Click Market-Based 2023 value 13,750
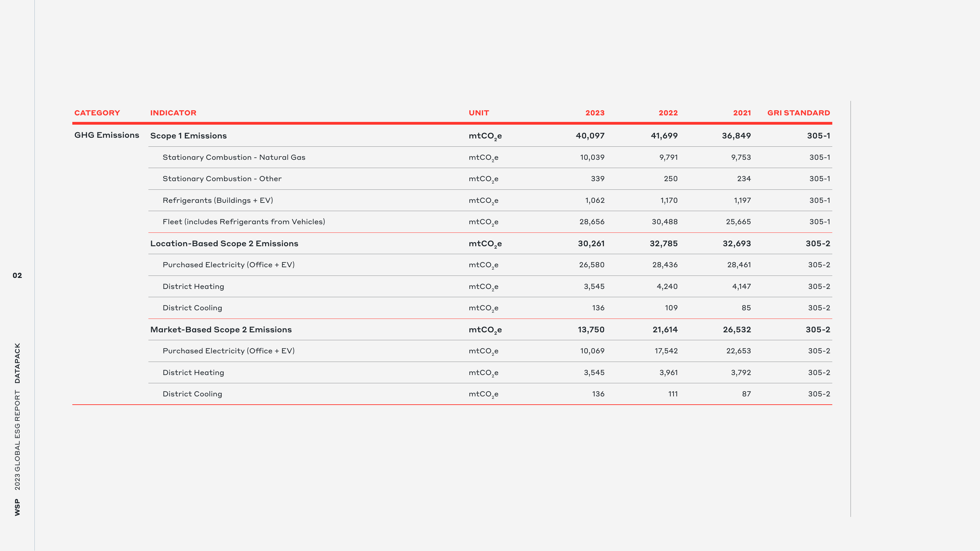 click(x=591, y=330)
